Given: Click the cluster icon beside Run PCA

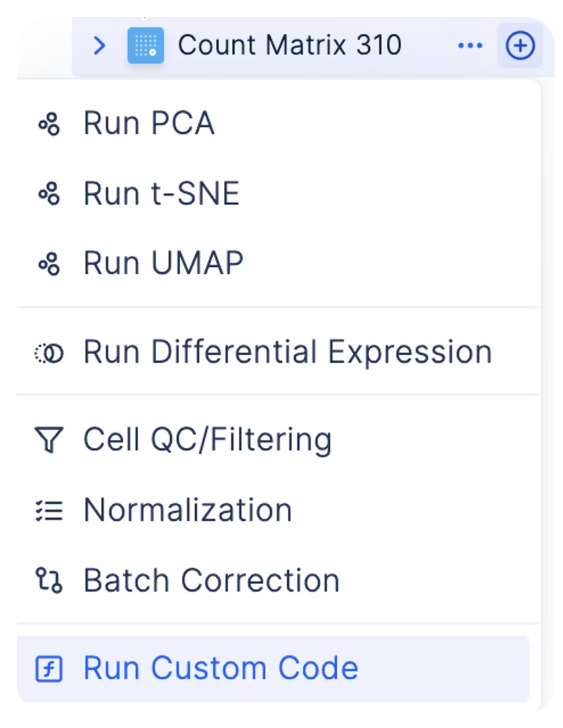Looking at the screenshot, I should tap(50, 124).
